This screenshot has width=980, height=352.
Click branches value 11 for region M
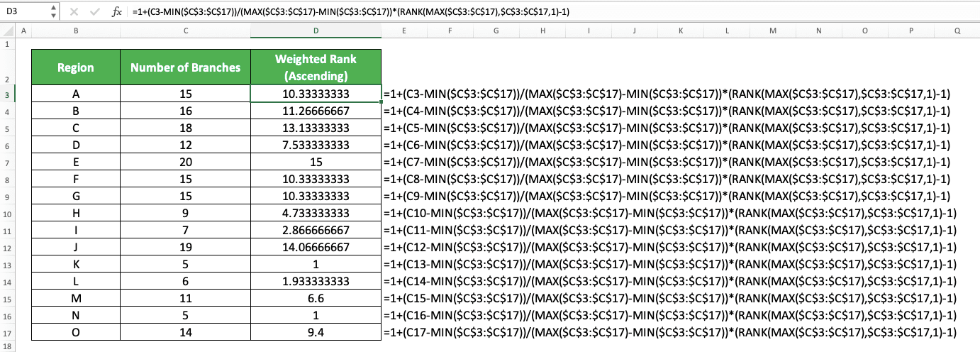point(185,298)
